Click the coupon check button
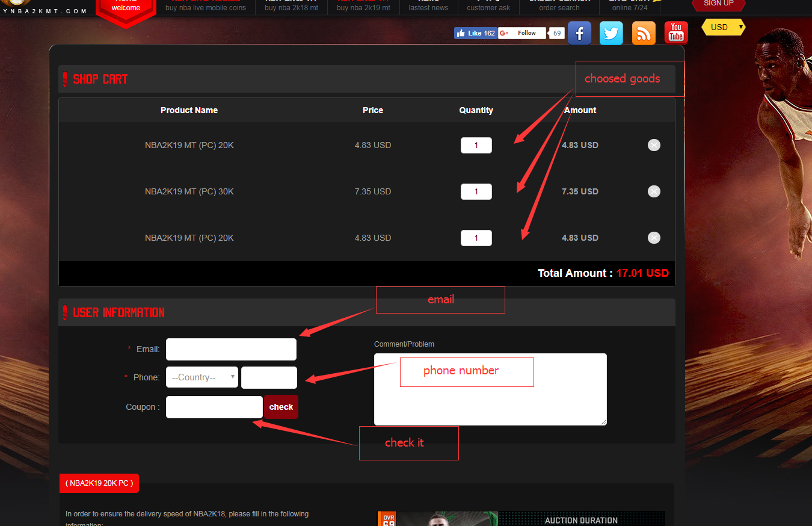This screenshot has height=526, width=812. point(281,407)
